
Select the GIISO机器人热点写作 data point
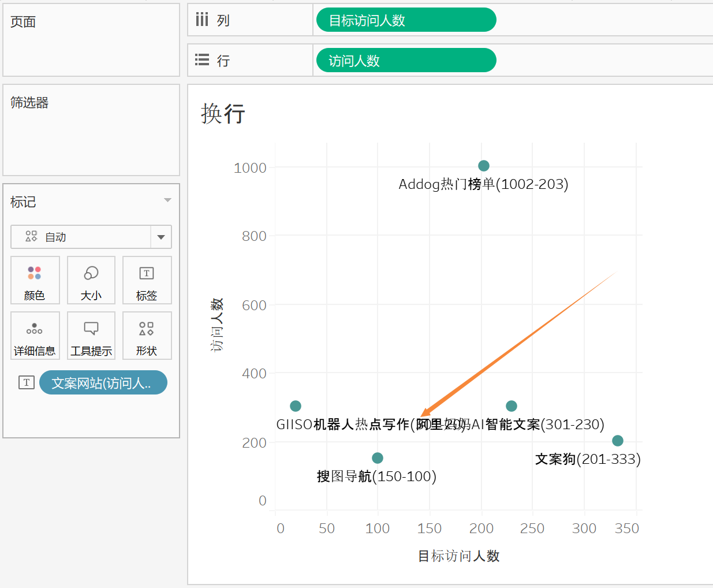[x=296, y=406]
